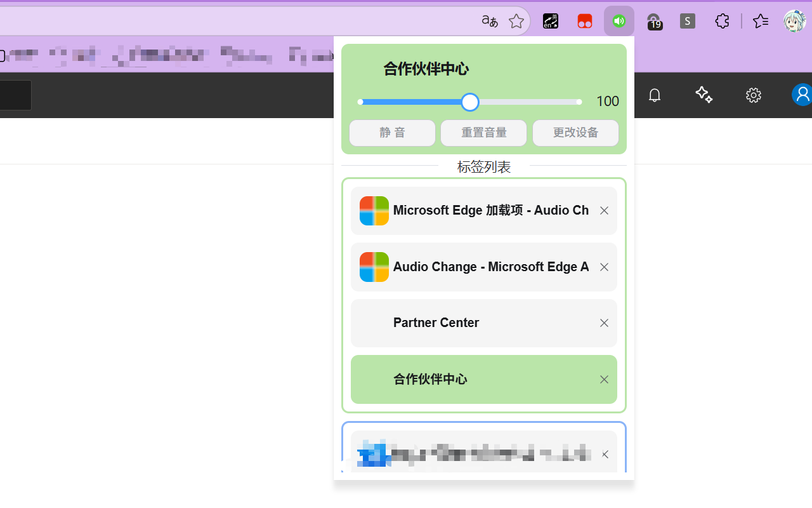Image resolution: width=812 pixels, height=508 pixels.
Task: Select the Microsoft Edge 加载项 - Audio Ch tab entry
Action: point(483,211)
